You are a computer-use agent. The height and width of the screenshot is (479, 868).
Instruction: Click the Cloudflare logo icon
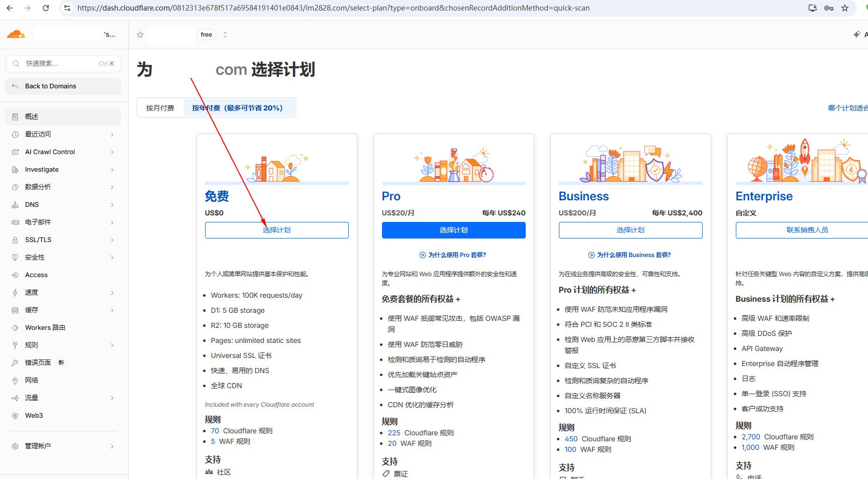pos(16,34)
